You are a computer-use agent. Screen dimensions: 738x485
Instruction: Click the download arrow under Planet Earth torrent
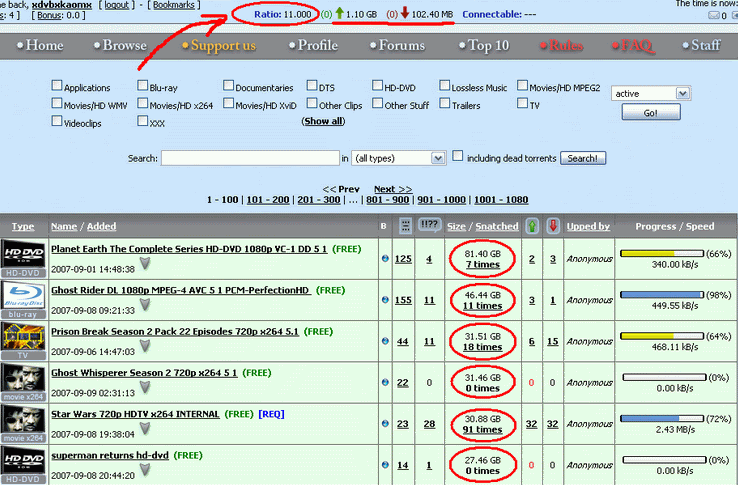tap(144, 264)
